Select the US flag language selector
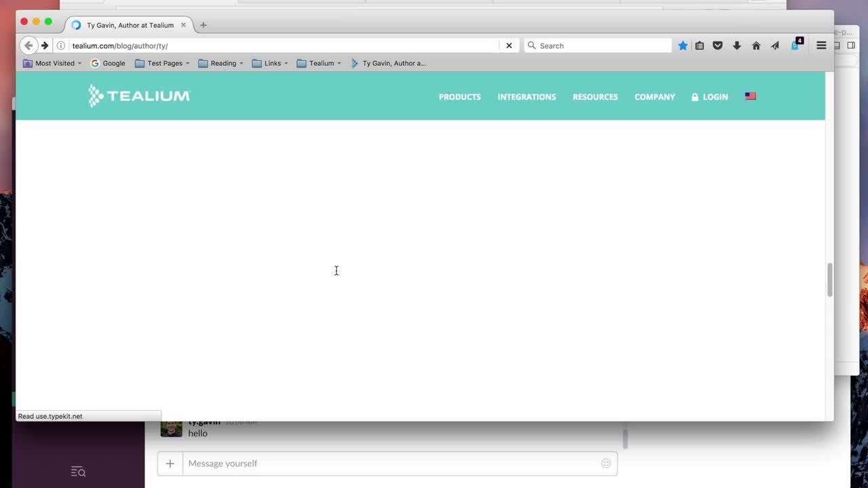 [x=751, y=96]
